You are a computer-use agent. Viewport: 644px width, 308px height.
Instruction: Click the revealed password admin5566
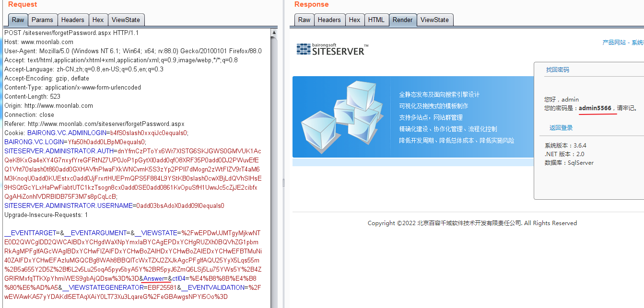pos(595,108)
